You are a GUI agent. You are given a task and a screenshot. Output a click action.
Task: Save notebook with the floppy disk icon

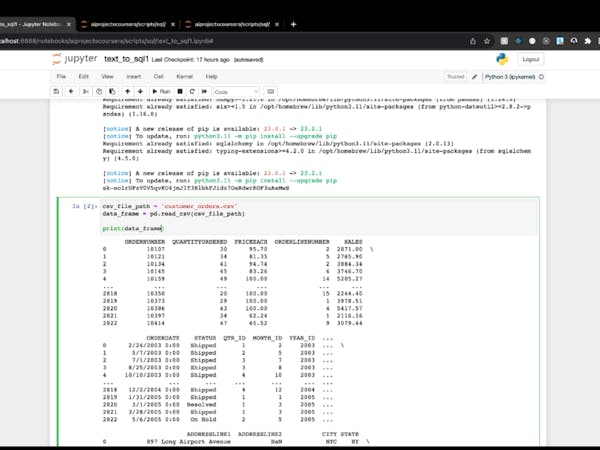56,91
